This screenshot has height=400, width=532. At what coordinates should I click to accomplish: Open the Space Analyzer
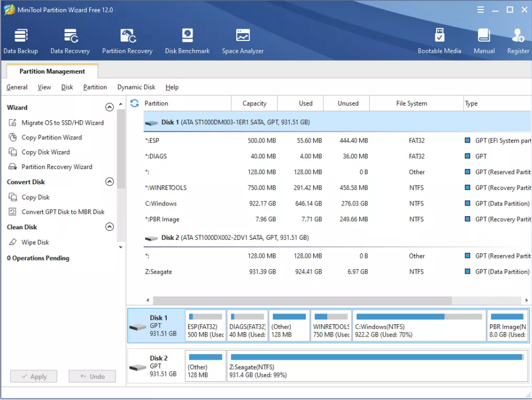[x=242, y=42]
